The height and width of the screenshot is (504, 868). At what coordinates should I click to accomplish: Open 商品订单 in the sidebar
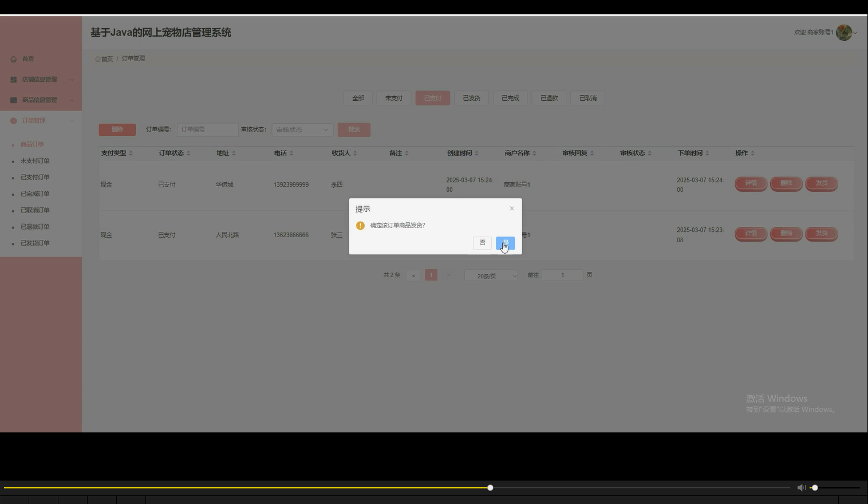(x=32, y=144)
